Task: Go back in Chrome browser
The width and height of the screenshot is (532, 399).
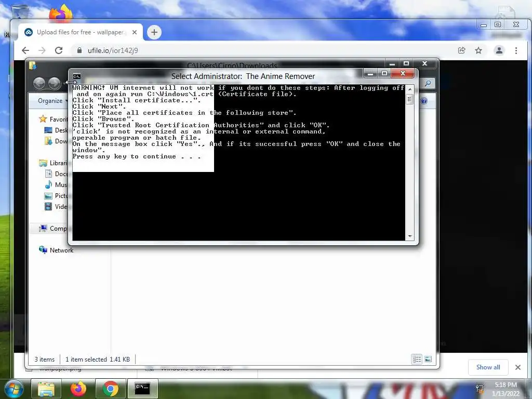Action: 25,50
